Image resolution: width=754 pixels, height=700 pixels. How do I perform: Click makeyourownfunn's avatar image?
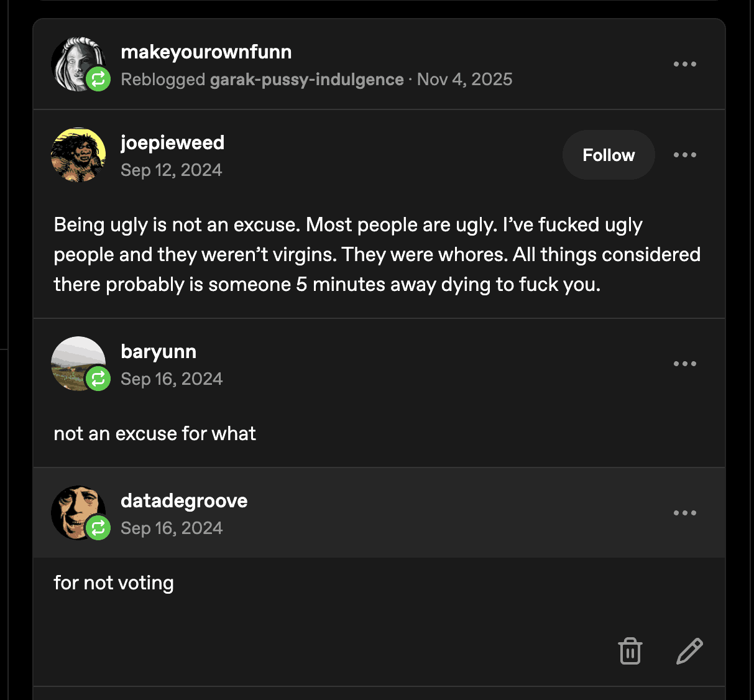pos(75,62)
